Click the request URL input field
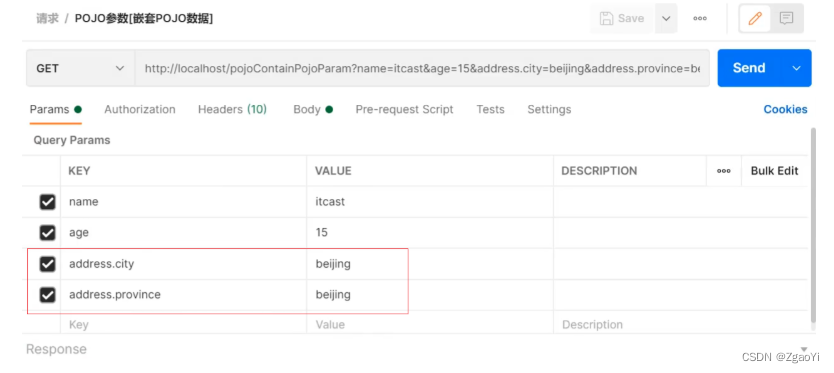Screen dimensions: 834x373 click(x=422, y=68)
